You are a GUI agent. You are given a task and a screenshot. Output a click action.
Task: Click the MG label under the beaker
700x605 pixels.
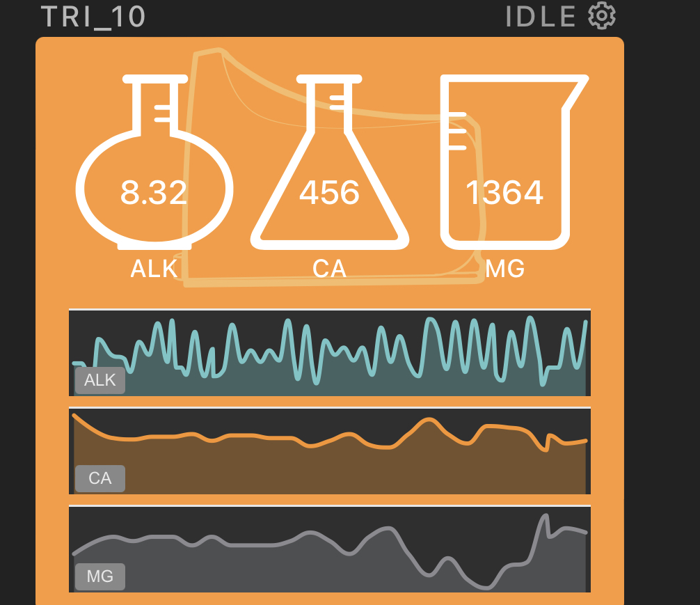[505, 269]
